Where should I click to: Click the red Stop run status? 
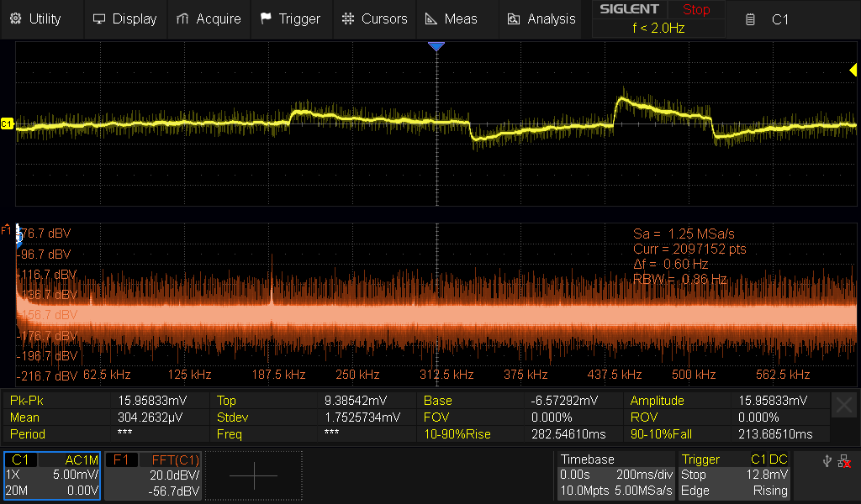point(695,10)
